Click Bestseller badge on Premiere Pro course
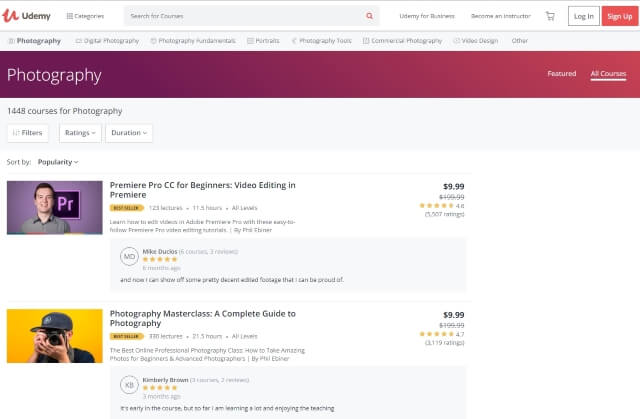The image size is (640, 419). click(127, 208)
